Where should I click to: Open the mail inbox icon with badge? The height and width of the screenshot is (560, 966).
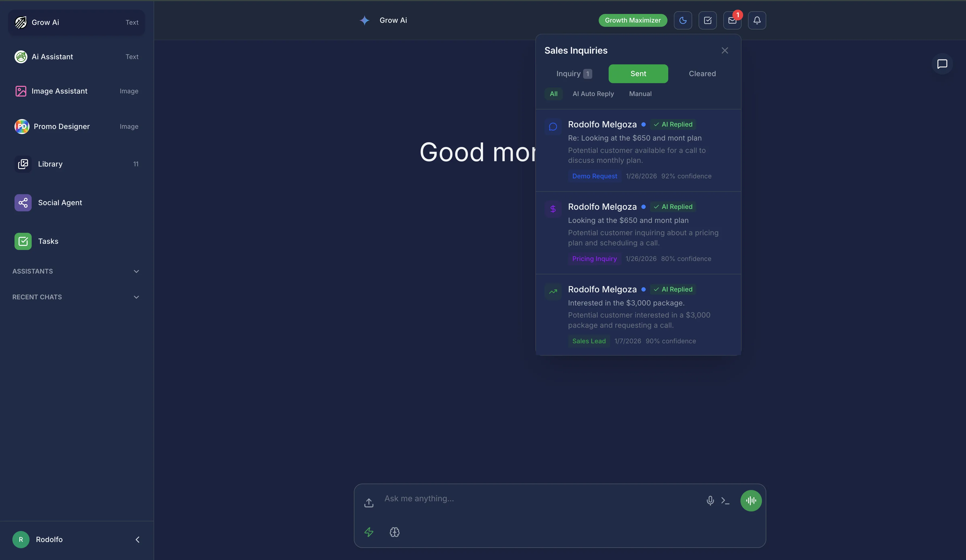[732, 20]
